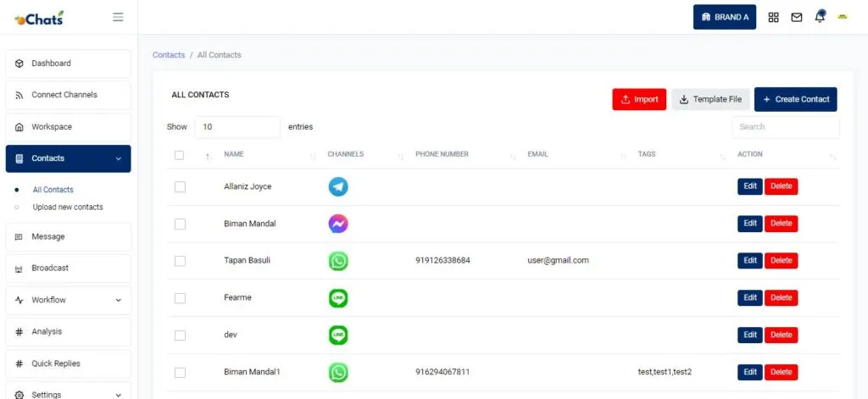Open the notification bell icon

pos(820,17)
